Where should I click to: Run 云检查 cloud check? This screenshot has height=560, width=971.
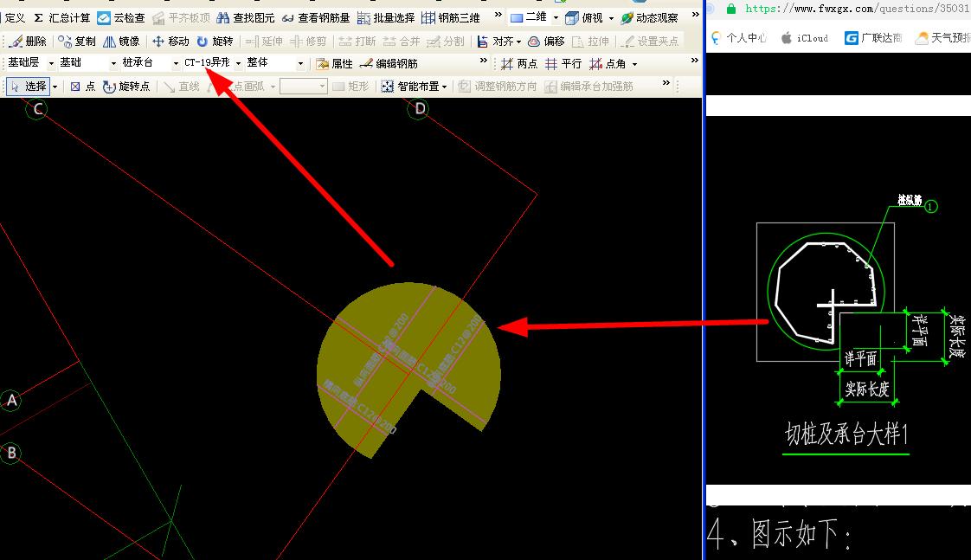tap(121, 18)
